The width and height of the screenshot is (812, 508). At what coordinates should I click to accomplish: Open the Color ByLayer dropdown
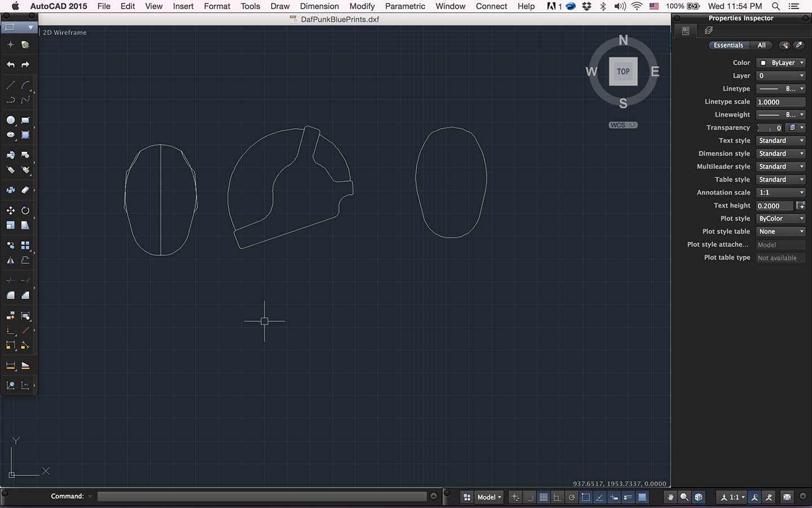(781, 63)
